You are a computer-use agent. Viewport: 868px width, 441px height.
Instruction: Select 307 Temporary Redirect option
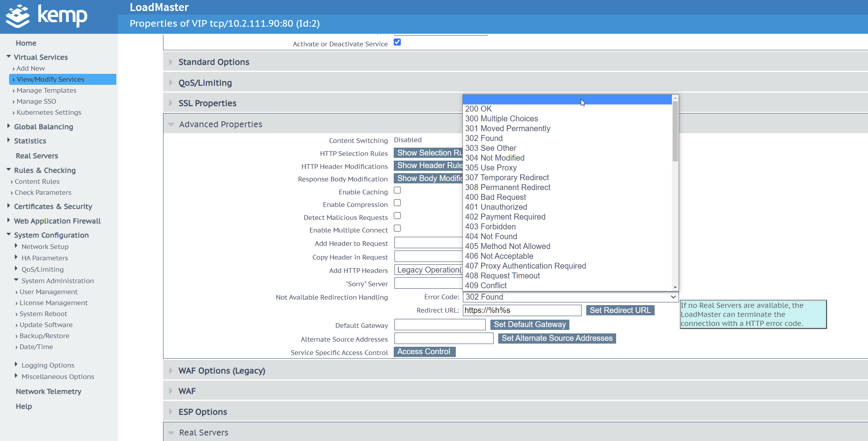[567, 177]
